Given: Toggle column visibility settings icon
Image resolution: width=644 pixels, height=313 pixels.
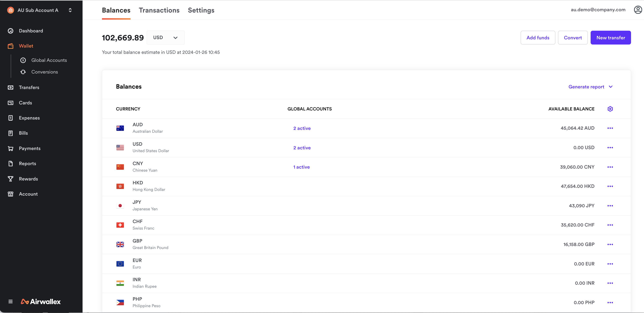Looking at the screenshot, I should pyautogui.click(x=610, y=109).
